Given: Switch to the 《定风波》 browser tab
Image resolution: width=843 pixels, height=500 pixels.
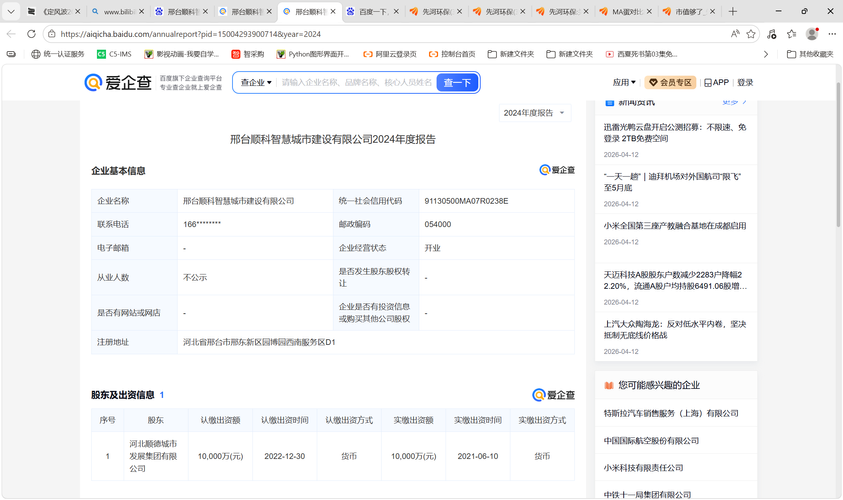Looking at the screenshot, I should [52, 11].
